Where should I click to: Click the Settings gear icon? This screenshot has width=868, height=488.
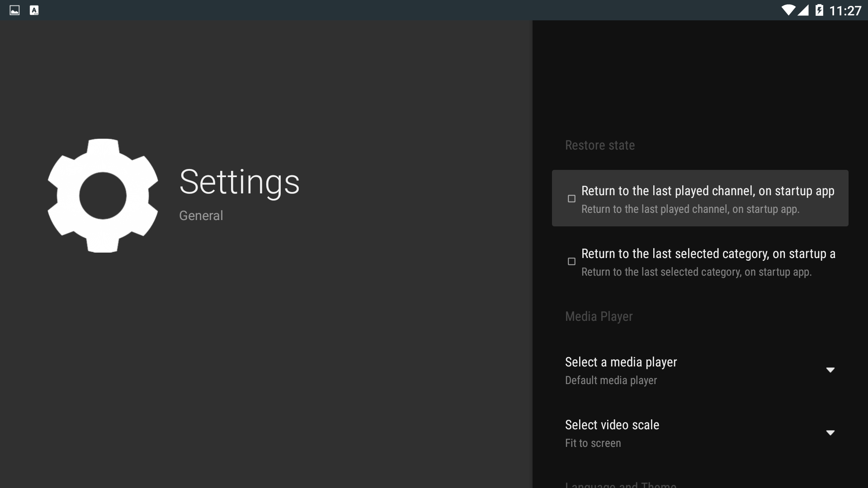coord(102,195)
